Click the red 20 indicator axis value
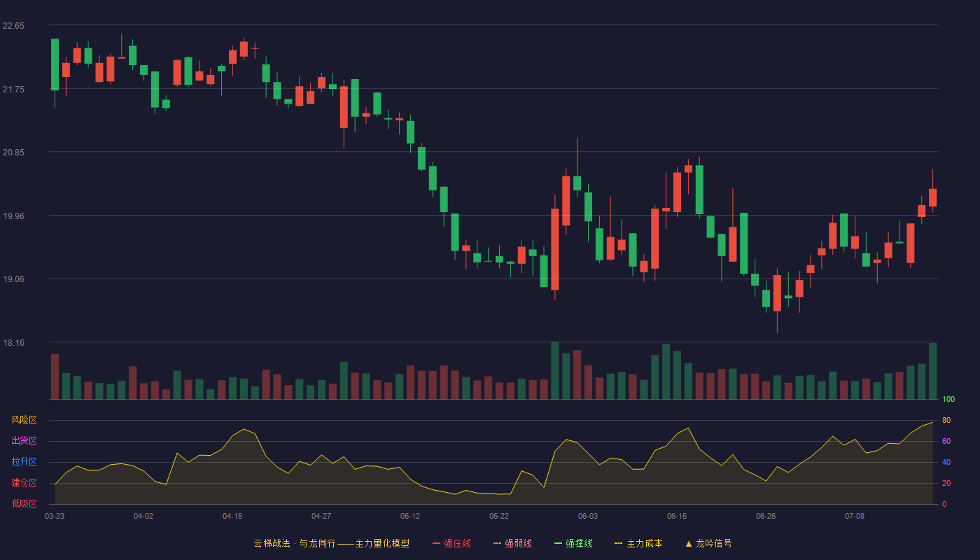 [946, 483]
